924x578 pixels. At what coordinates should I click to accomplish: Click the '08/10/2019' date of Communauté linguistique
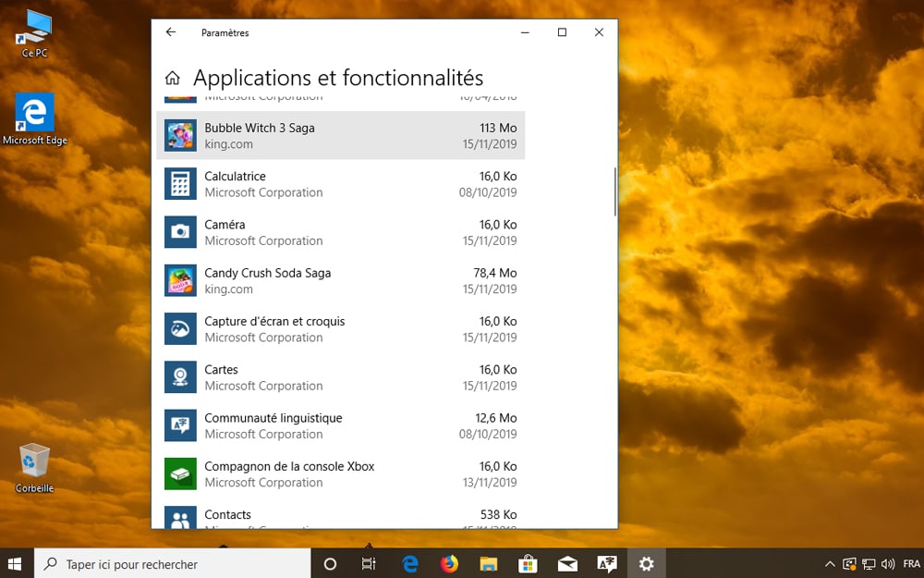488,434
